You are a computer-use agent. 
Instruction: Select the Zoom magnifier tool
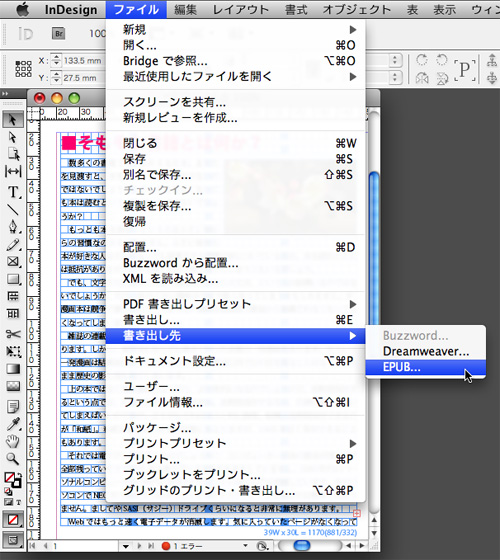[x=13, y=459]
